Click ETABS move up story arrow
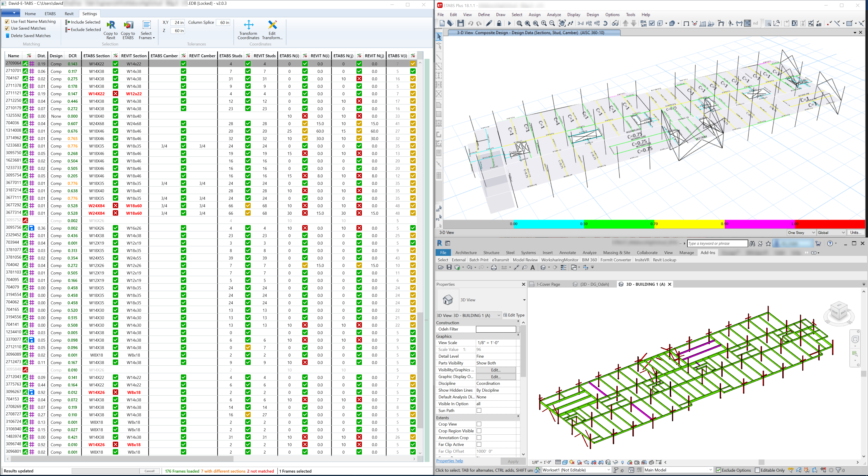 (x=625, y=23)
